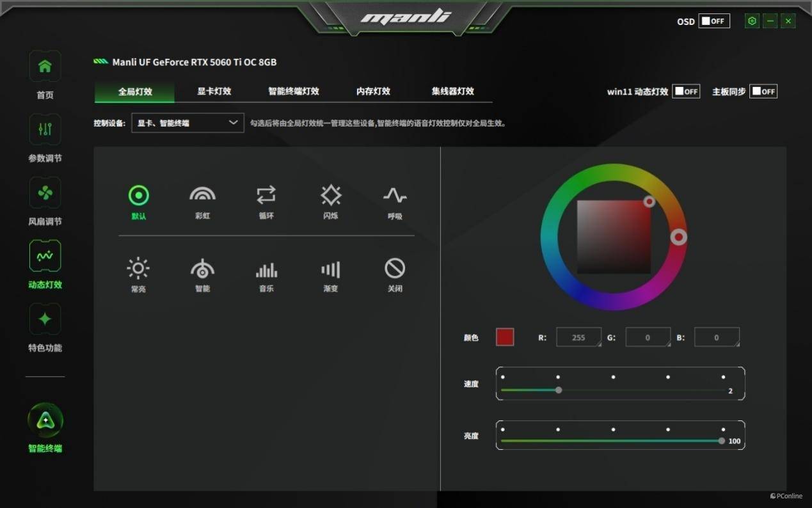
Task: Select the 呼吸 breathing lighting effect
Action: pos(395,202)
